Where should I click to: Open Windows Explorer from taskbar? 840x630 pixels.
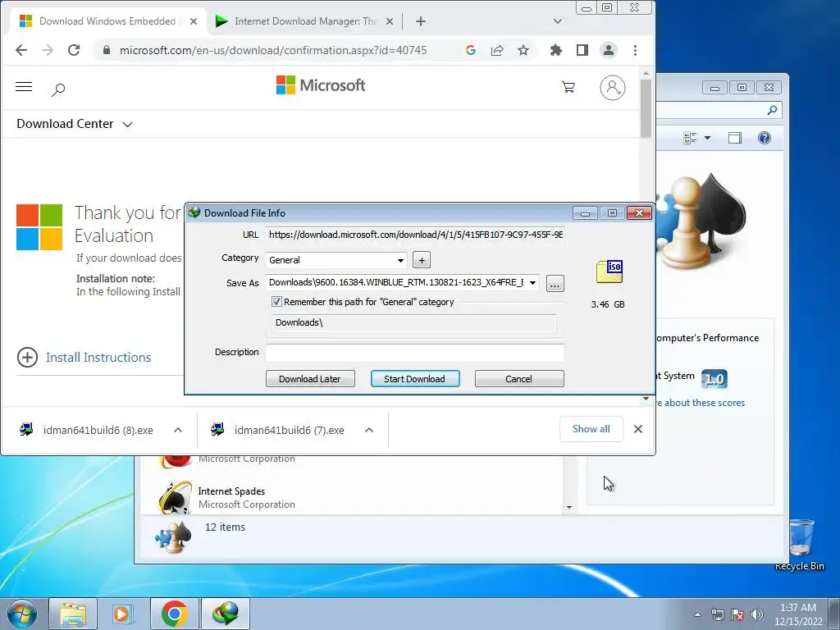pyautogui.click(x=73, y=614)
